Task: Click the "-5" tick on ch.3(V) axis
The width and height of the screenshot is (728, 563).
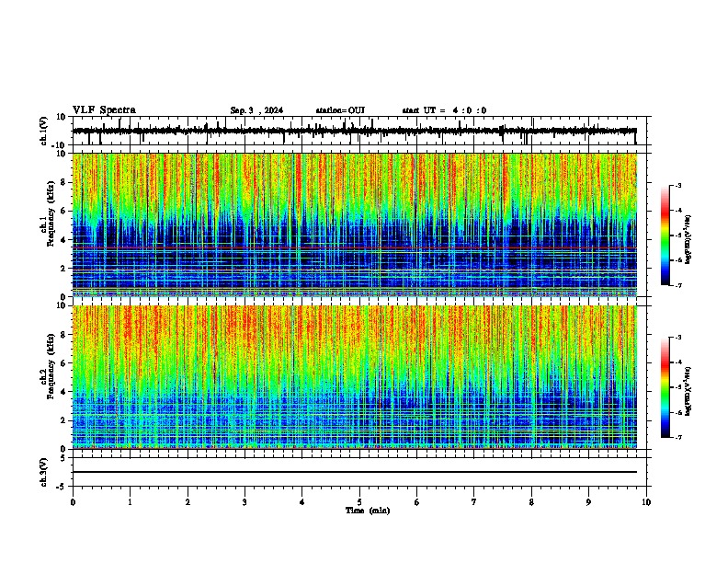Action: click(x=63, y=487)
